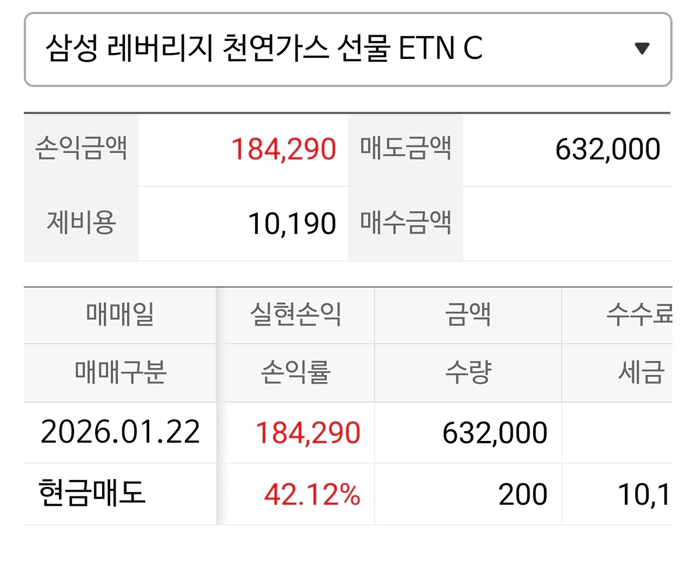Click the 손익률 column header
The image size is (700, 588).
click(295, 372)
